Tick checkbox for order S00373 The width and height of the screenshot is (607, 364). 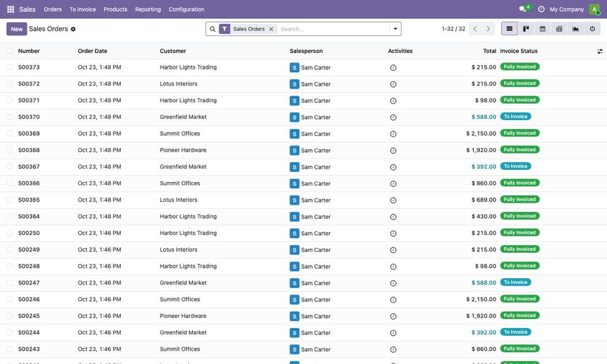tap(9, 68)
